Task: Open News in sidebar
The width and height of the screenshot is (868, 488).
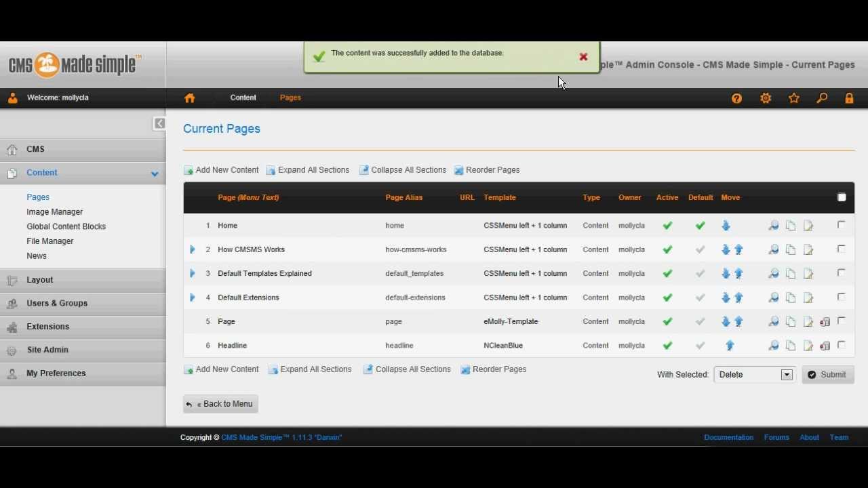Action: point(37,256)
